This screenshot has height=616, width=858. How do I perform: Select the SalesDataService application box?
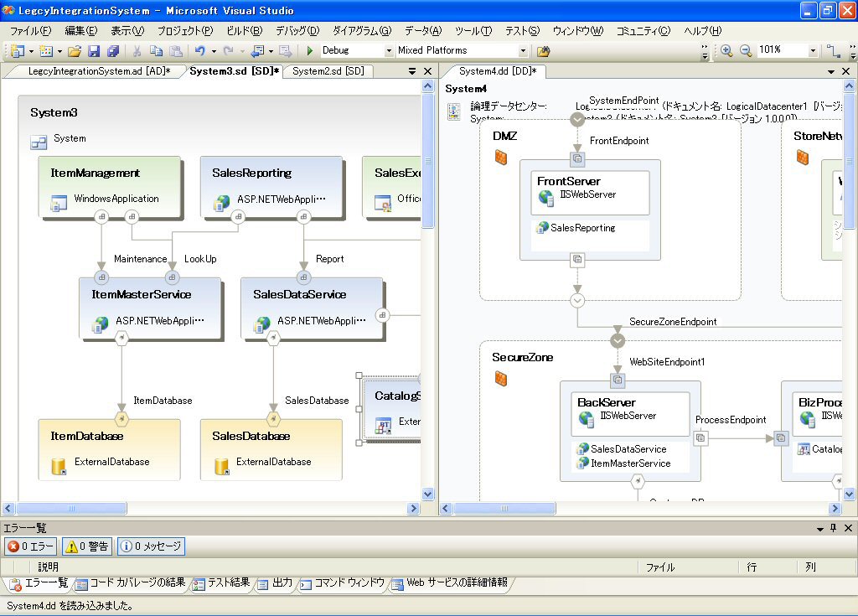coord(313,308)
